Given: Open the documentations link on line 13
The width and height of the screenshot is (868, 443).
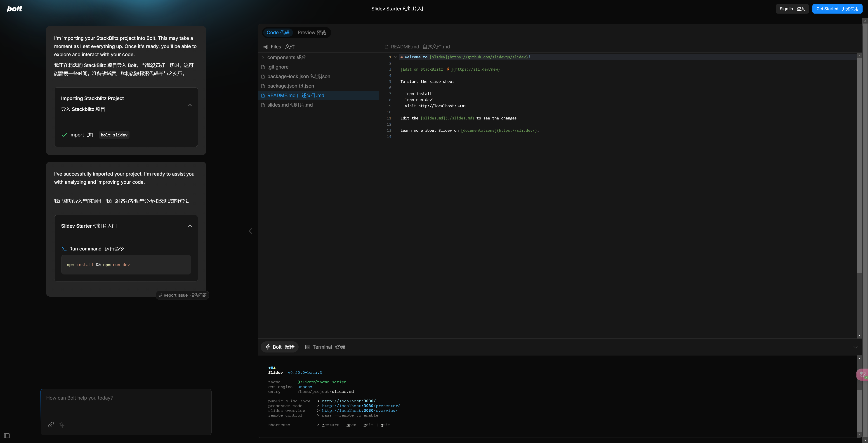Looking at the screenshot, I should coord(499,130).
